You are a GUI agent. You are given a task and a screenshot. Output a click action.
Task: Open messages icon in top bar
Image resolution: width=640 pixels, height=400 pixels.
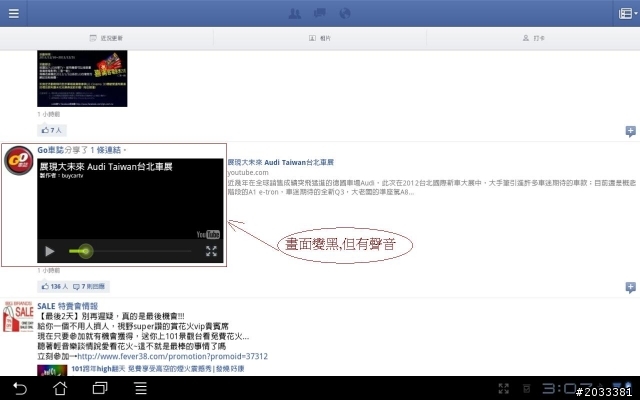320,13
